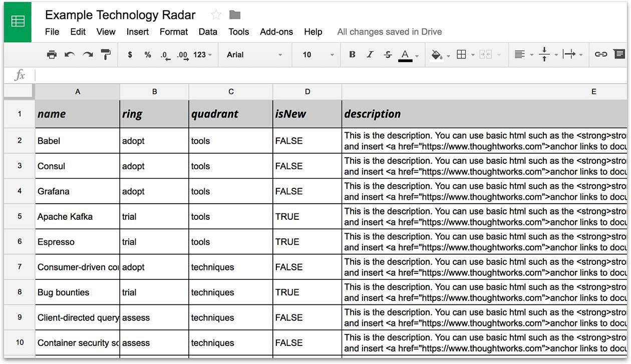Select the Babel cell

[x=78, y=141]
